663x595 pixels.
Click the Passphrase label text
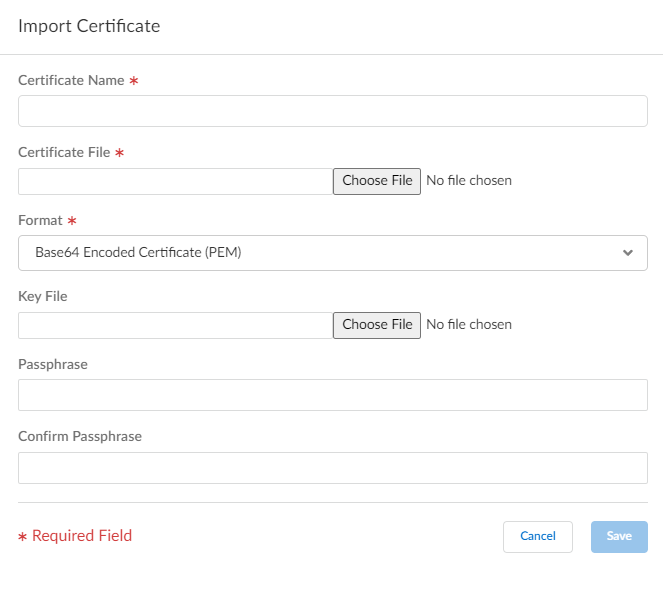(x=53, y=364)
